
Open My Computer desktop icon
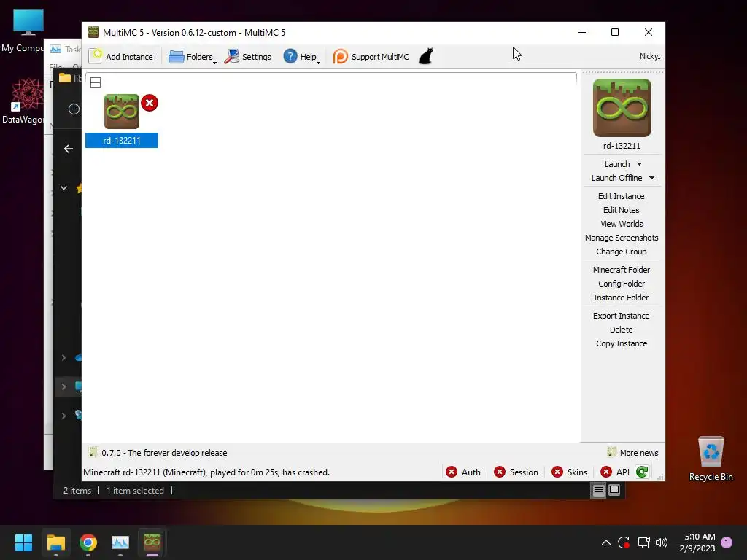point(23,30)
